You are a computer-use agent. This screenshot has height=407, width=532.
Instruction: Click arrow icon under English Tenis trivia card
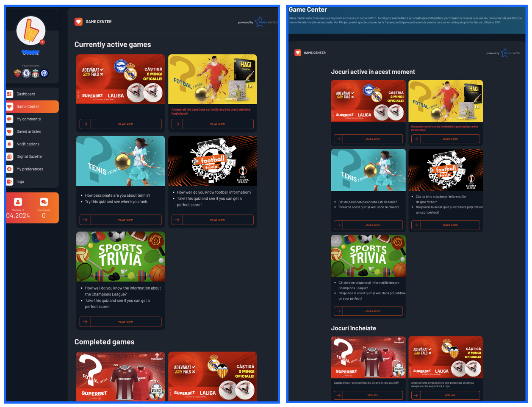click(x=85, y=220)
